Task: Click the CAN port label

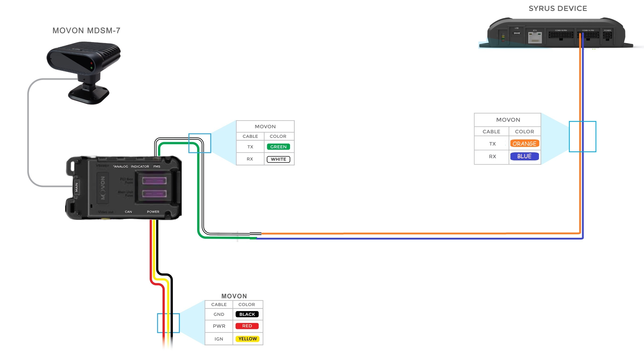Action: tap(128, 212)
